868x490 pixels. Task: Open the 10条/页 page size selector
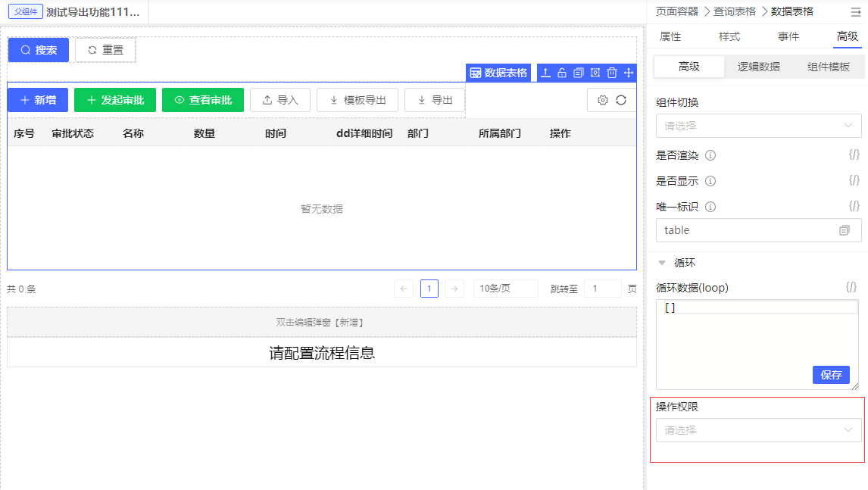[505, 289]
